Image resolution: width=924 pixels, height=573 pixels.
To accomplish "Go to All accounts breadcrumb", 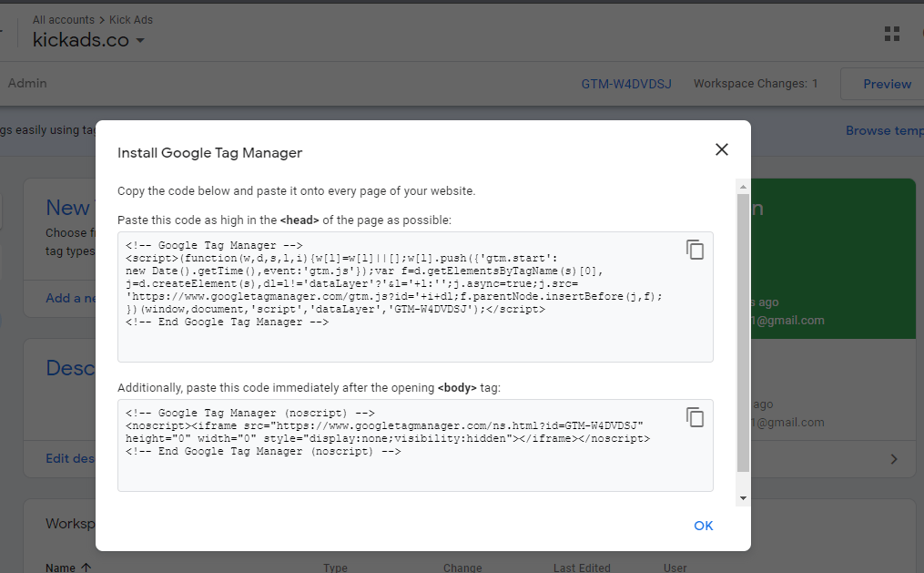I will pyautogui.click(x=63, y=20).
